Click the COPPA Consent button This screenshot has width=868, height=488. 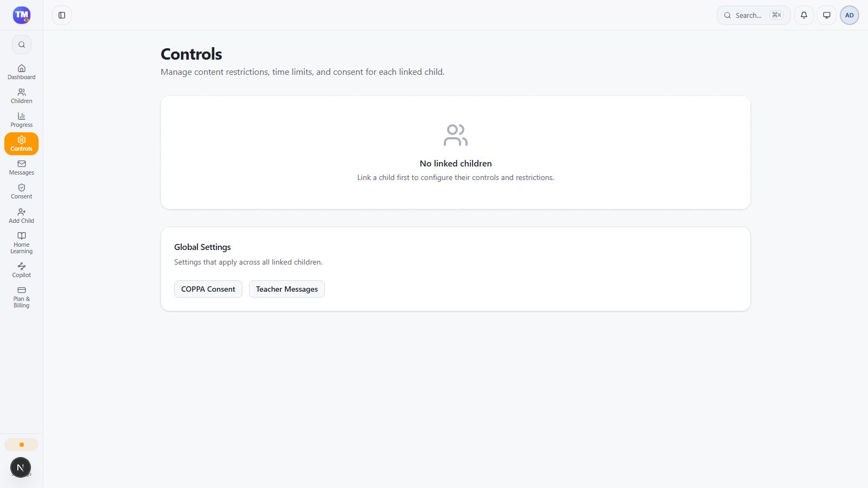tap(208, 289)
